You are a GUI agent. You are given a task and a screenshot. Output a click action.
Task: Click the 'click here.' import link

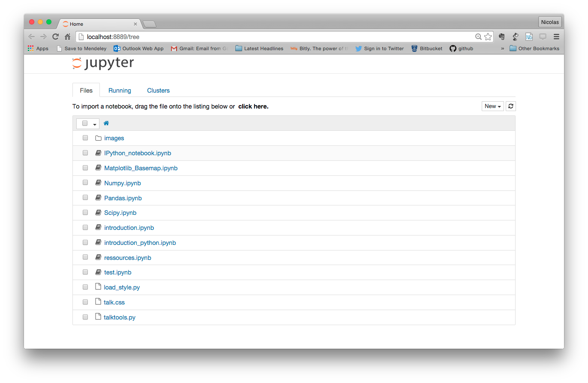point(253,106)
